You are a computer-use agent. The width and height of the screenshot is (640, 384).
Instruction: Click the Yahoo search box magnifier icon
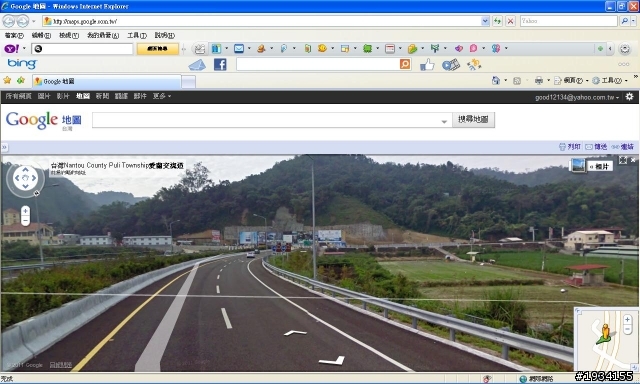click(x=38, y=49)
